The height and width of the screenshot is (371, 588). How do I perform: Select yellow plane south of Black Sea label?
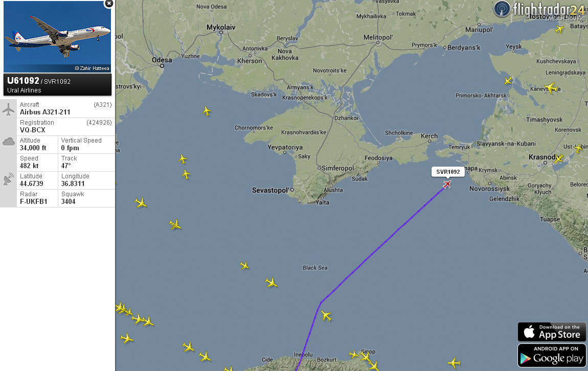click(x=271, y=283)
